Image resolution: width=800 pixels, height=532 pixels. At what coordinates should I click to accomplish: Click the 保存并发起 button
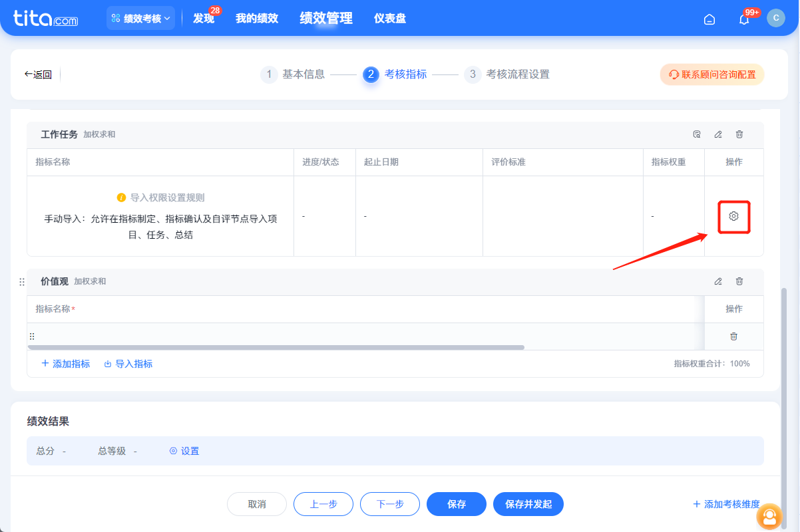tap(528, 504)
